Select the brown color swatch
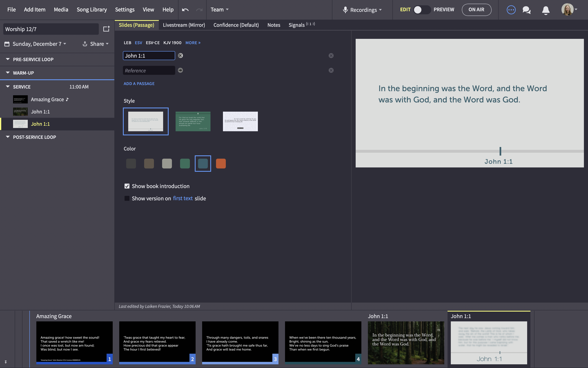Viewport: 588px width, 368px height. click(149, 164)
